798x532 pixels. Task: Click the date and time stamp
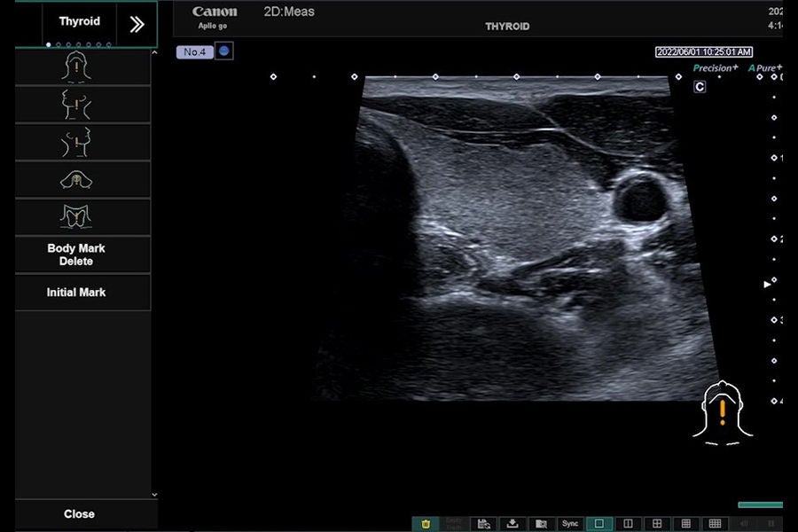[704, 52]
